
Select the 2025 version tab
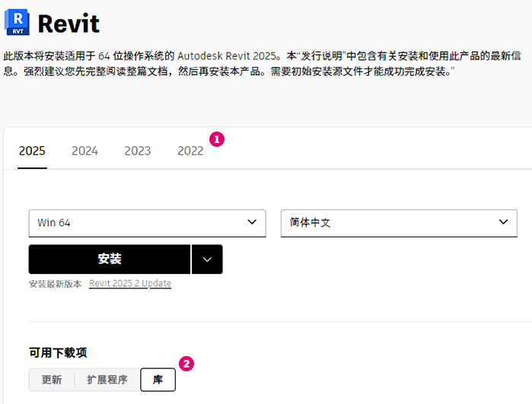coord(32,151)
